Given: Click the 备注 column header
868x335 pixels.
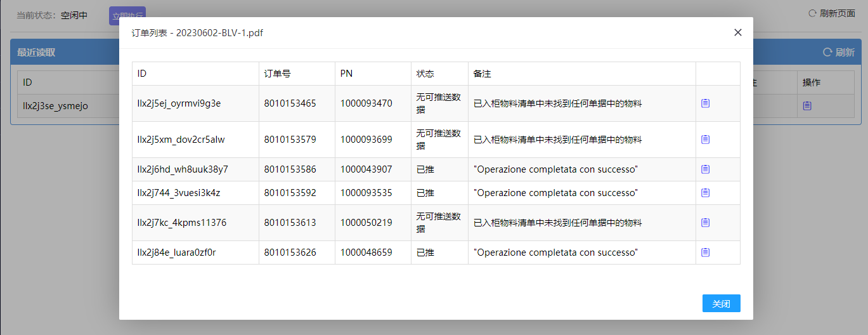Looking at the screenshot, I should pyautogui.click(x=482, y=74).
